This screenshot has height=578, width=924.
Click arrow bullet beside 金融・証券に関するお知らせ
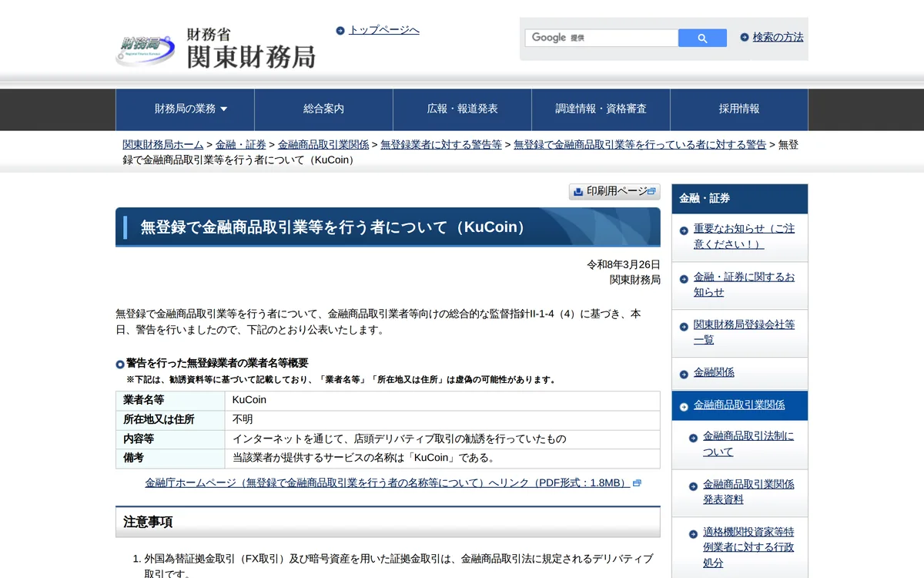click(684, 278)
